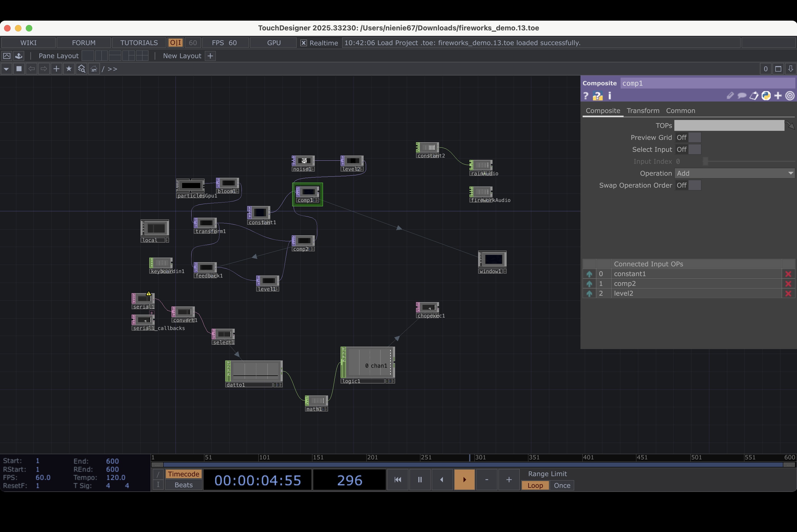Pause the timeline playback
The height and width of the screenshot is (532, 797).
(420, 479)
